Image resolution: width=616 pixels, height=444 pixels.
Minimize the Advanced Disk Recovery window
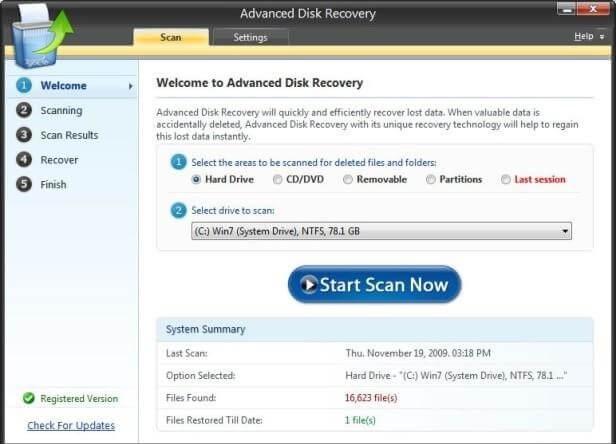click(x=566, y=9)
